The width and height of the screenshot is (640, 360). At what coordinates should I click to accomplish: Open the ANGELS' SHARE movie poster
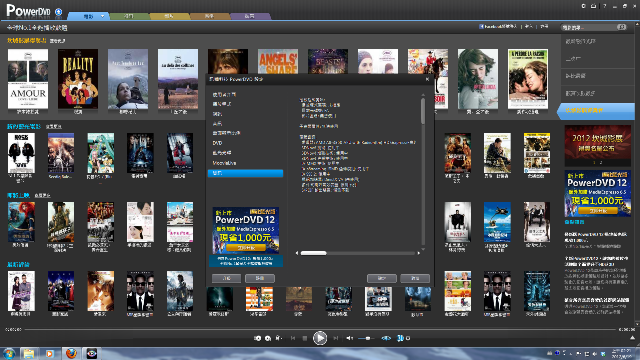tap(278, 62)
